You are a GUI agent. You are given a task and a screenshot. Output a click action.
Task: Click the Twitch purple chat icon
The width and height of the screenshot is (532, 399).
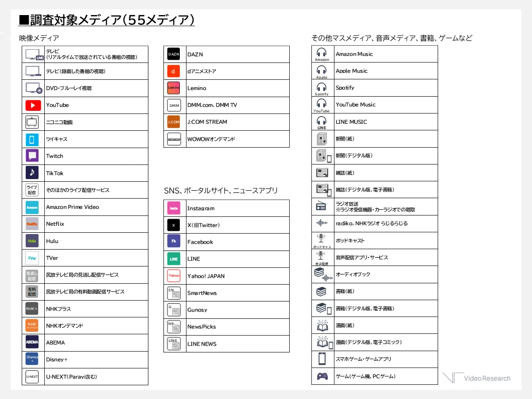[32, 156]
